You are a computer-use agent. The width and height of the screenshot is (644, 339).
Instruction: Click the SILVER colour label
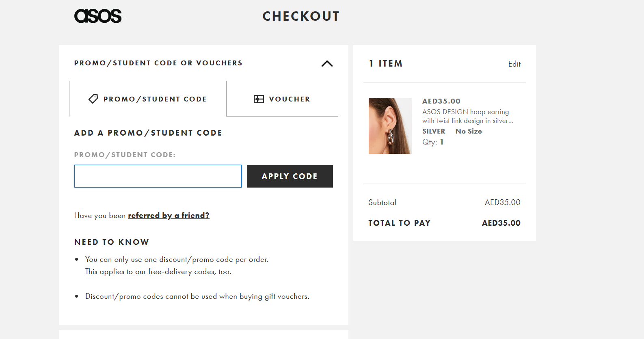coord(434,131)
